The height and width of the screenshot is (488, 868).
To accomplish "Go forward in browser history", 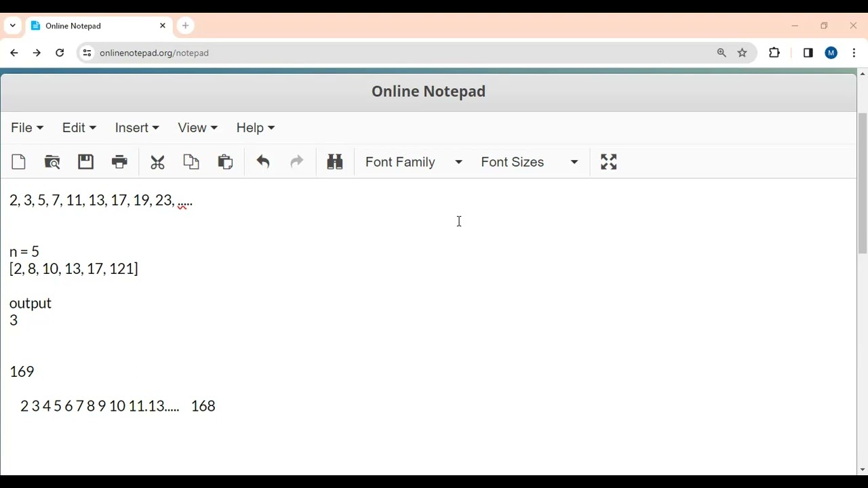I will [x=37, y=53].
